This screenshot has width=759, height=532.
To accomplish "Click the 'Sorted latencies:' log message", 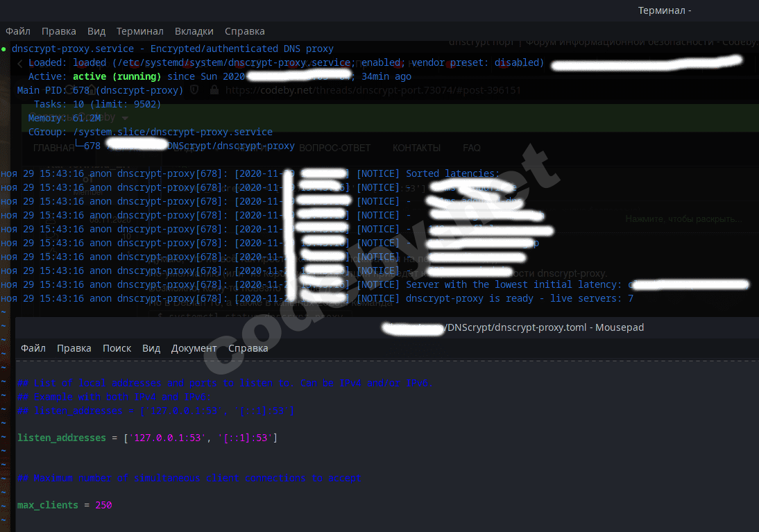I will coord(452,174).
